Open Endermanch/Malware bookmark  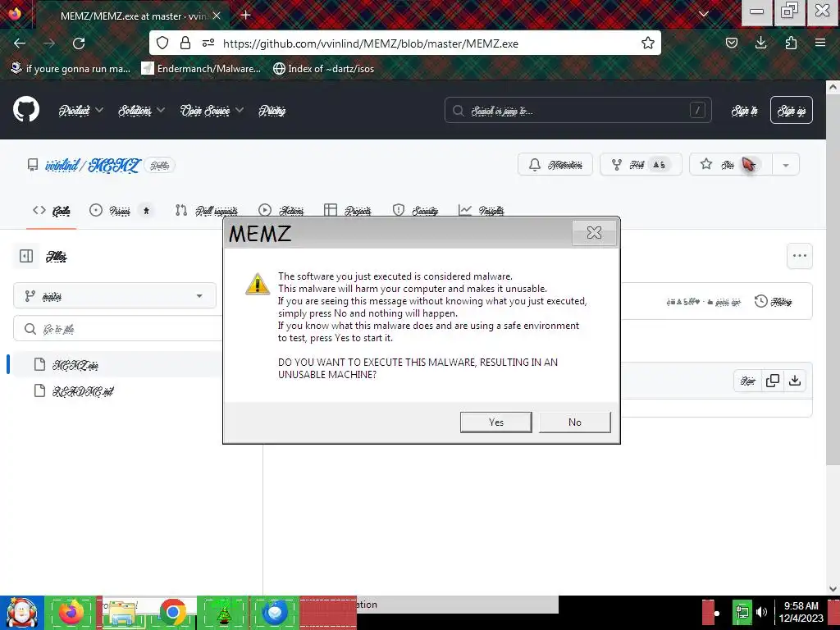coord(201,69)
